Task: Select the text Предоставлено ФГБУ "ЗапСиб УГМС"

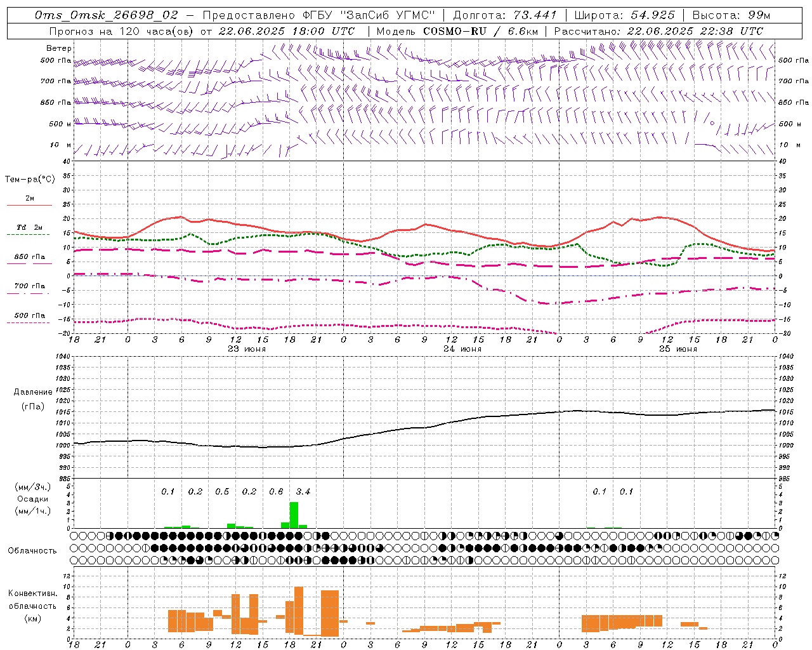Action: pyautogui.click(x=320, y=15)
